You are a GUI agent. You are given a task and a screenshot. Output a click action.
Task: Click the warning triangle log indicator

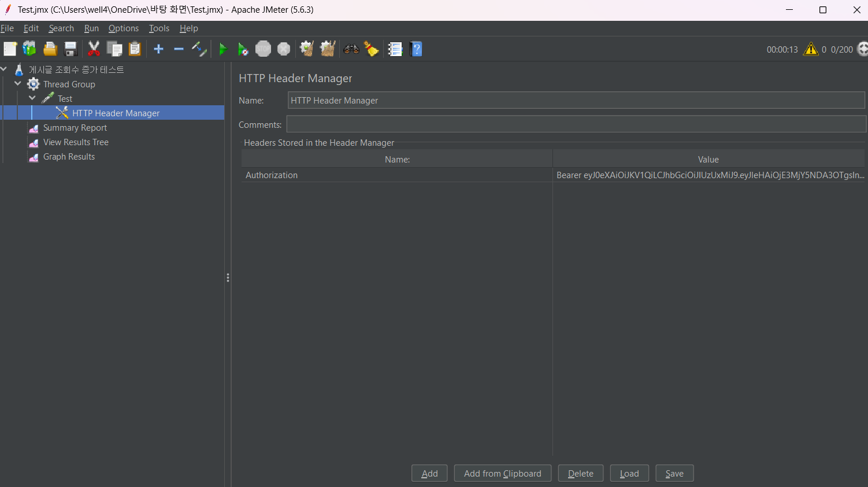tap(811, 49)
